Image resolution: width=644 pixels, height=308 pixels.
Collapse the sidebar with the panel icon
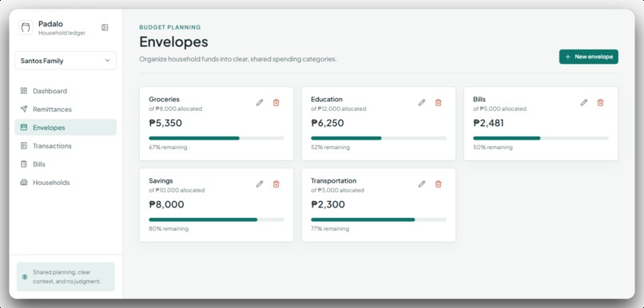[105, 27]
